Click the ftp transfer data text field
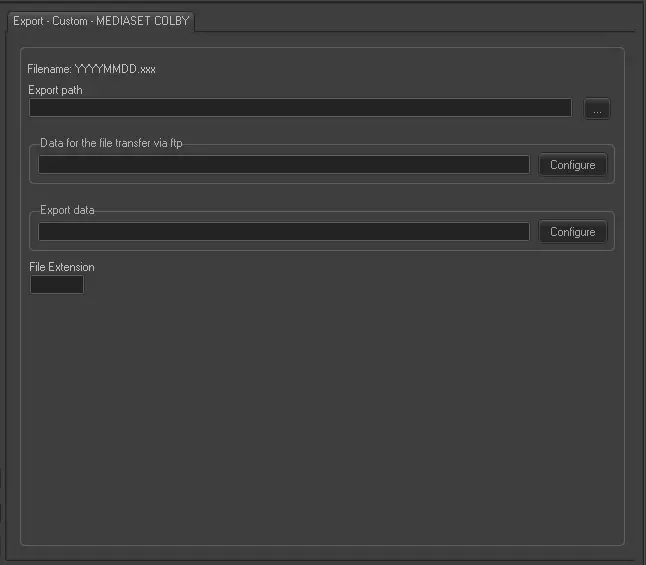The width and height of the screenshot is (646, 565). tap(284, 165)
